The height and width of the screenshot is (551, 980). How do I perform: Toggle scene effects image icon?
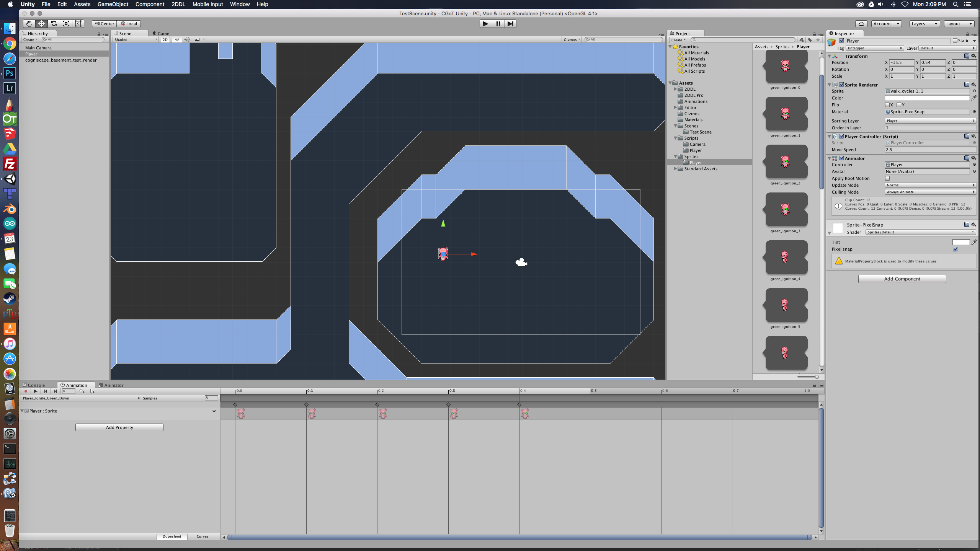[x=197, y=39]
